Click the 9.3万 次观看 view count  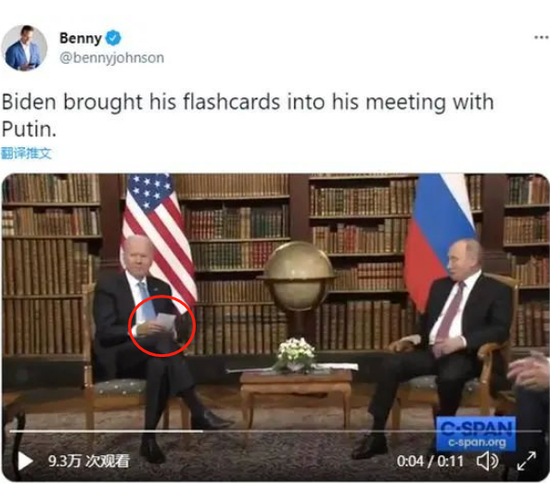[x=89, y=461]
